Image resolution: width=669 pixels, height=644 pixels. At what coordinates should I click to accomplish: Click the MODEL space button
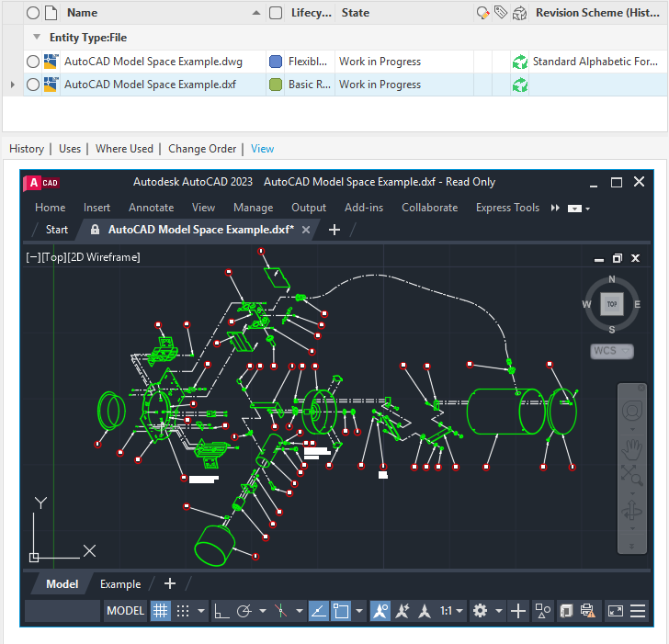[125, 611]
